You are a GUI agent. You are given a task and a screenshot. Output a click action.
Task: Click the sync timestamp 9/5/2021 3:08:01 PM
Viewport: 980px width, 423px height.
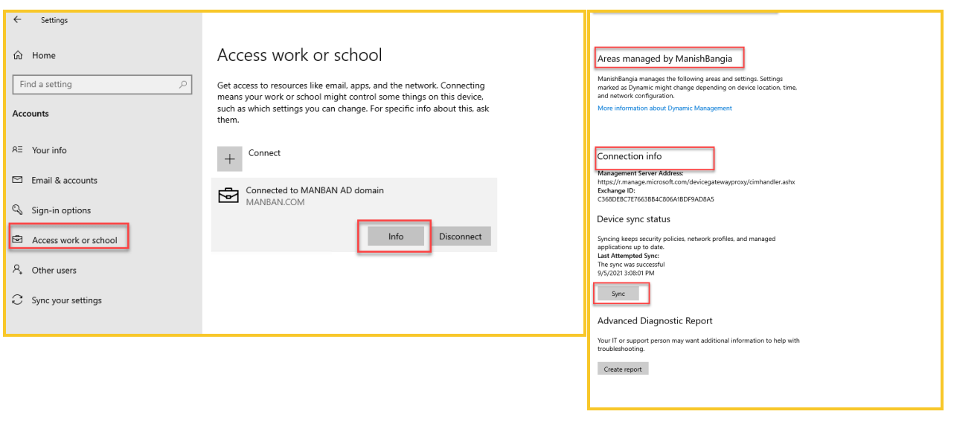pyautogui.click(x=627, y=273)
